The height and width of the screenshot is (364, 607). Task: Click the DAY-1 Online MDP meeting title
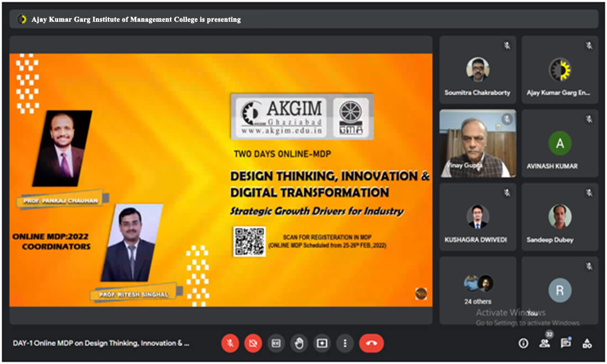click(x=101, y=343)
